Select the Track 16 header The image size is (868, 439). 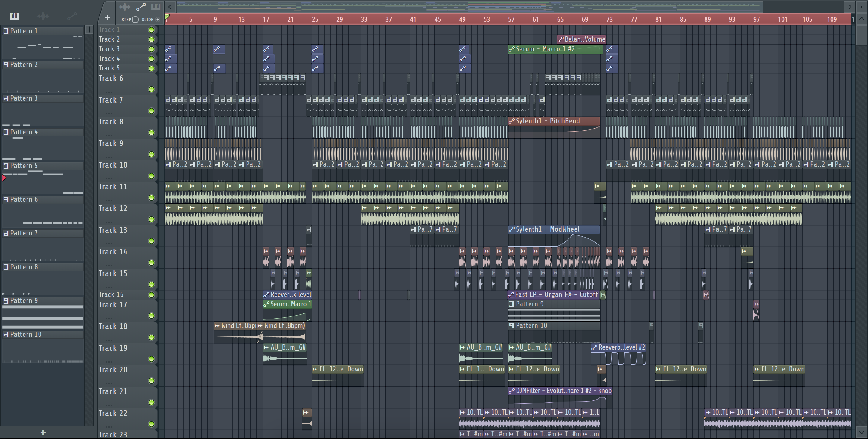(x=127, y=294)
